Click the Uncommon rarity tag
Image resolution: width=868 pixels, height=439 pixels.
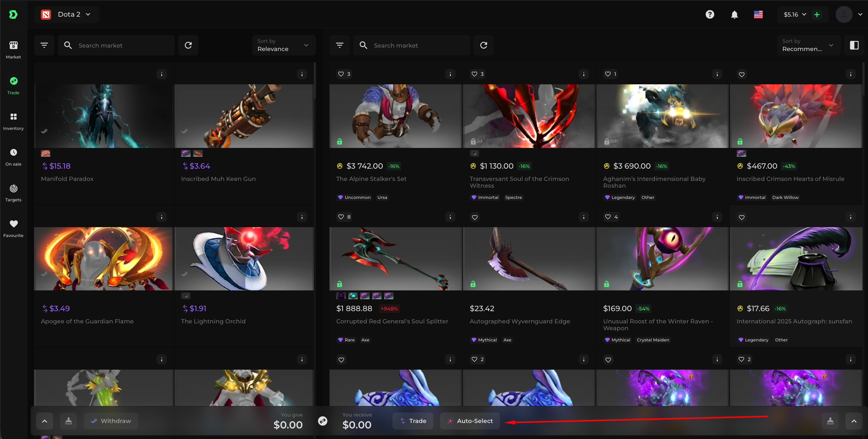click(354, 198)
